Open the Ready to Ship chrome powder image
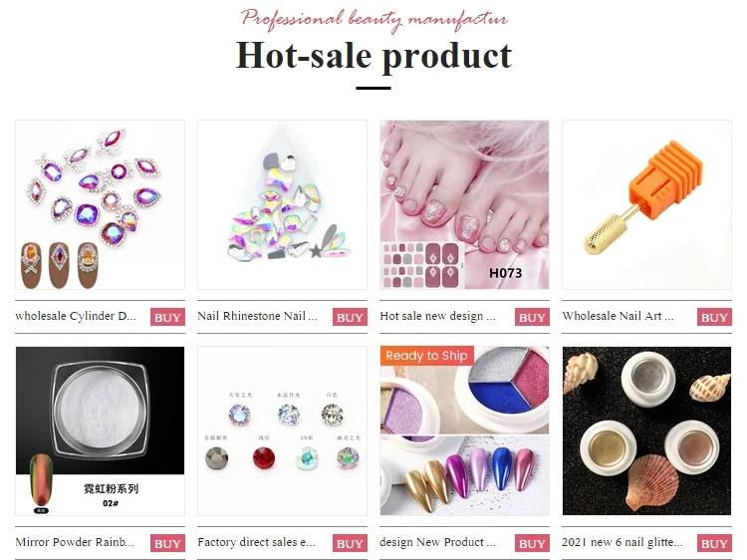 click(464, 430)
